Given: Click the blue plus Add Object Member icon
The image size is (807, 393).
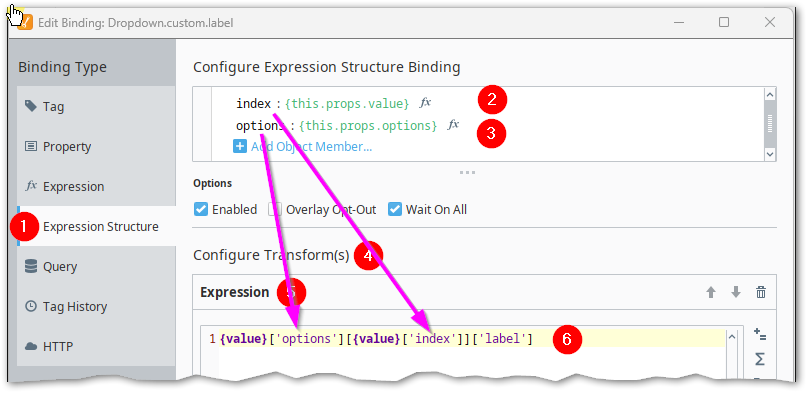Looking at the screenshot, I should [x=240, y=147].
